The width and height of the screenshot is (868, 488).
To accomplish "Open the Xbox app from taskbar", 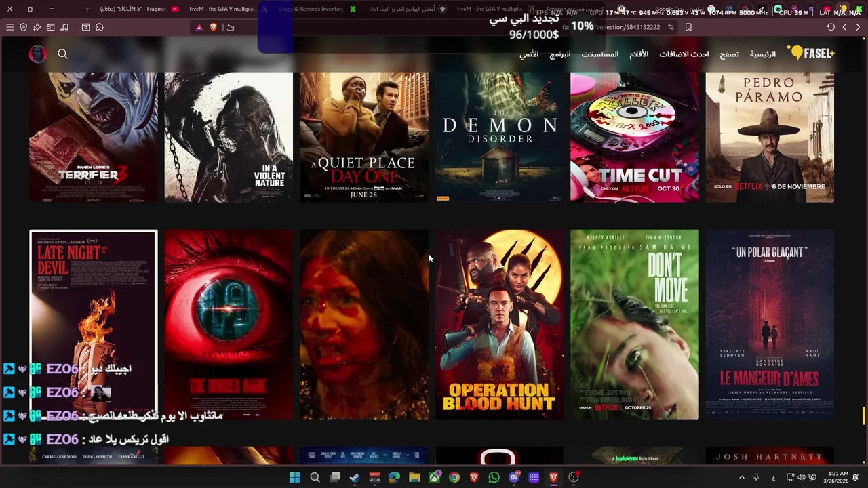I will pos(435,477).
